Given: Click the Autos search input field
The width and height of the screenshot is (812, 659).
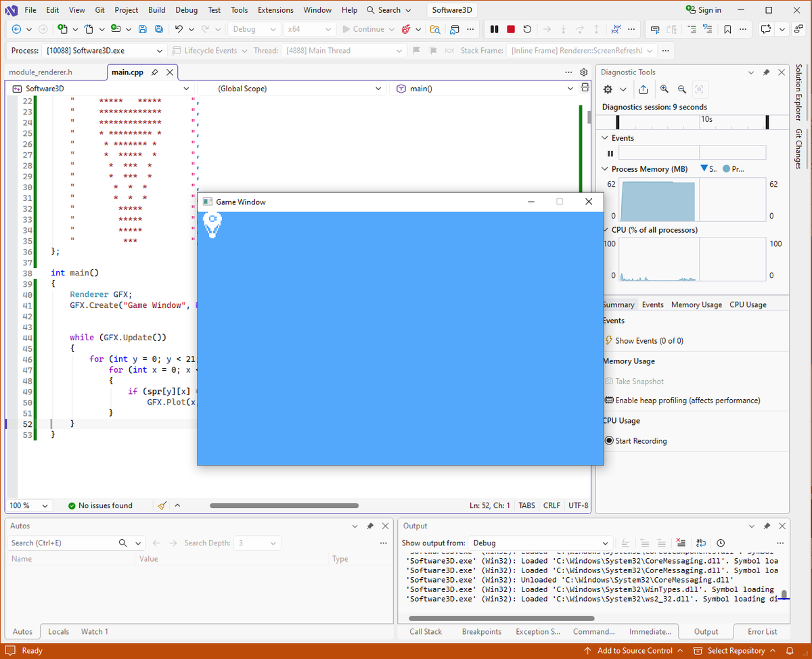Looking at the screenshot, I should (64, 543).
